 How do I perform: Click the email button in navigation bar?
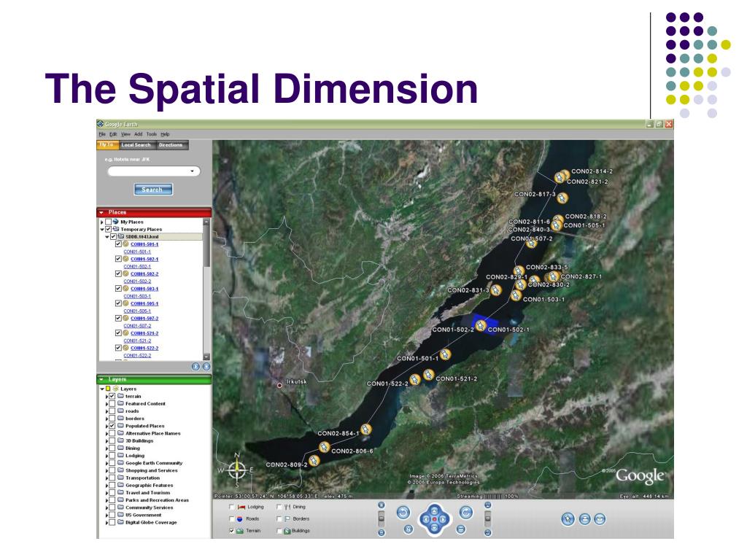point(600,519)
